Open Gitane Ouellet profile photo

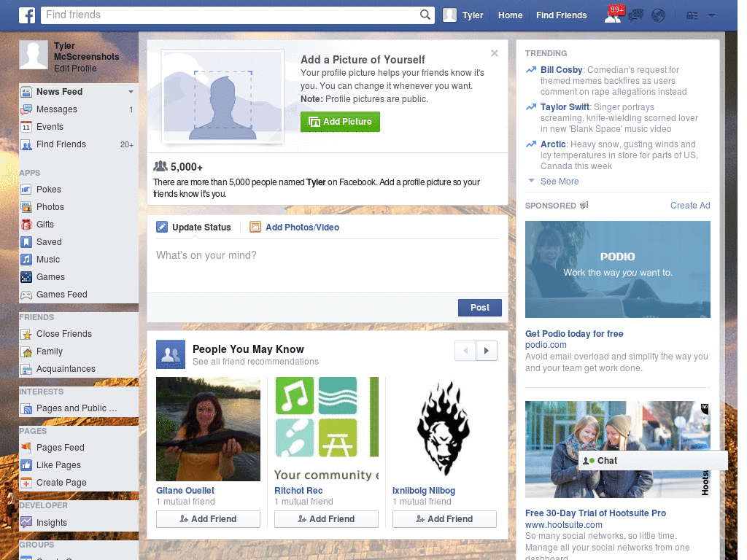coord(208,429)
